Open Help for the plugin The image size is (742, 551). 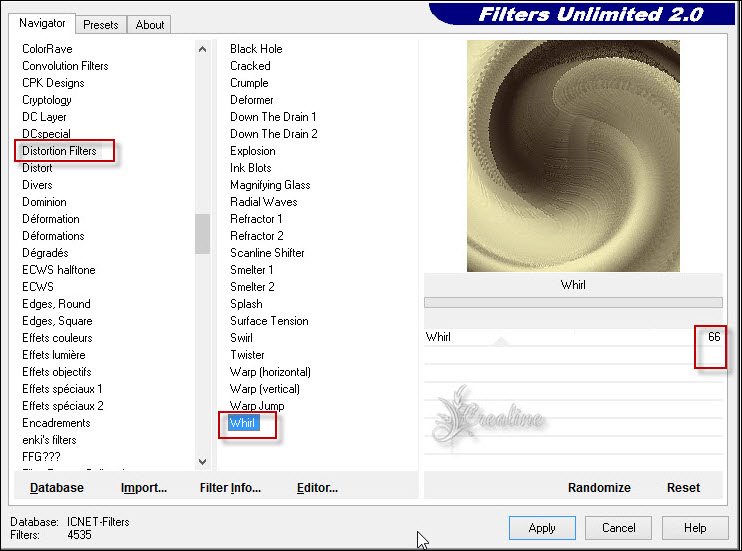695,528
